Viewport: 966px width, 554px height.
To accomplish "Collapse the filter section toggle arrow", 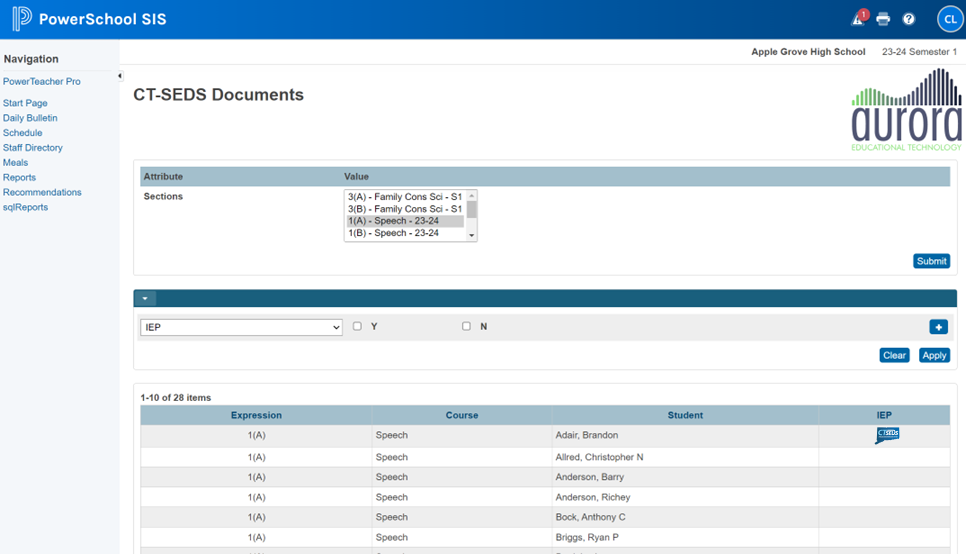I will click(x=146, y=299).
